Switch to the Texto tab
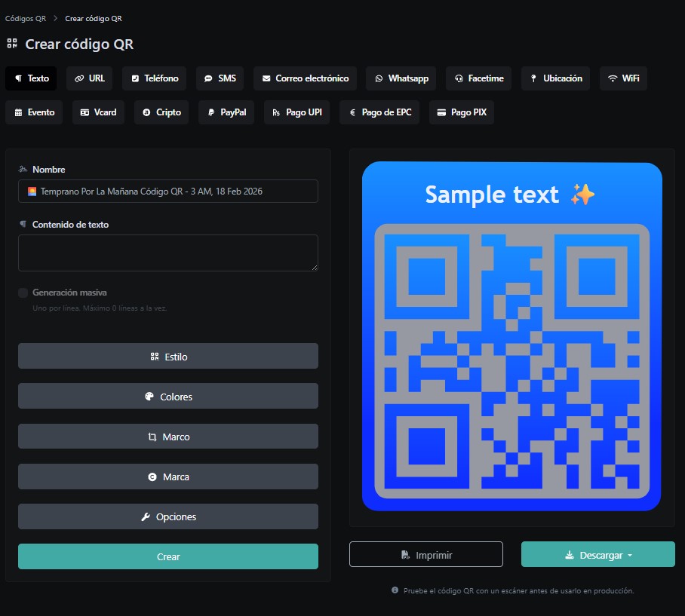The image size is (685, 616). click(31, 78)
